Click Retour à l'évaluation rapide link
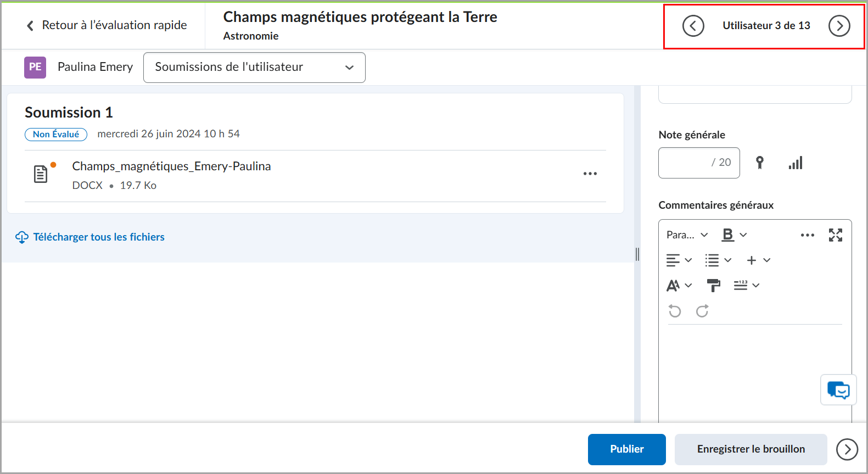868x474 pixels. pos(107,25)
